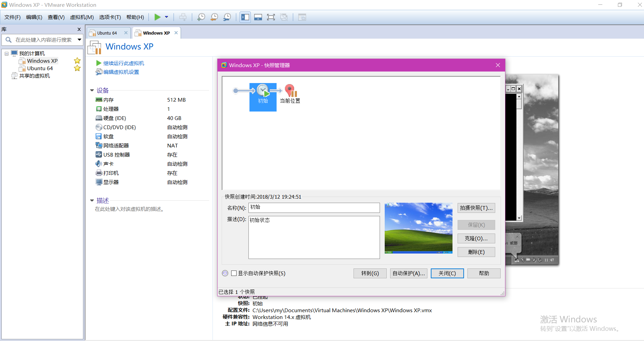Click the take snapshot toolbar icon
The image size is (644, 341).
point(201,17)
